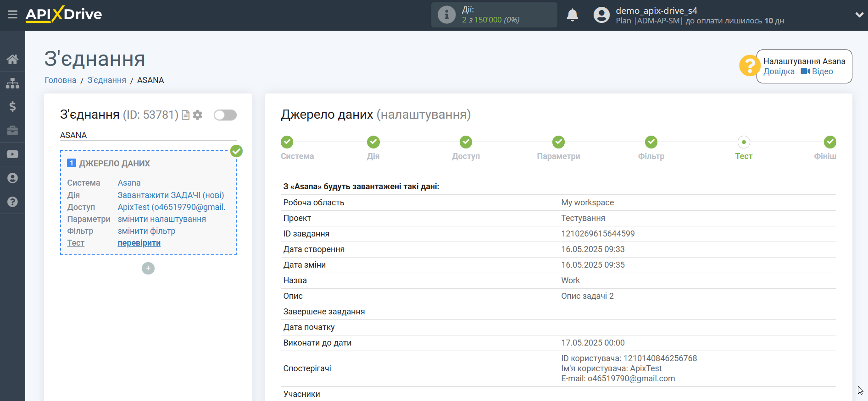
Task: Open the Довідка help link
Action: point(779,71)
